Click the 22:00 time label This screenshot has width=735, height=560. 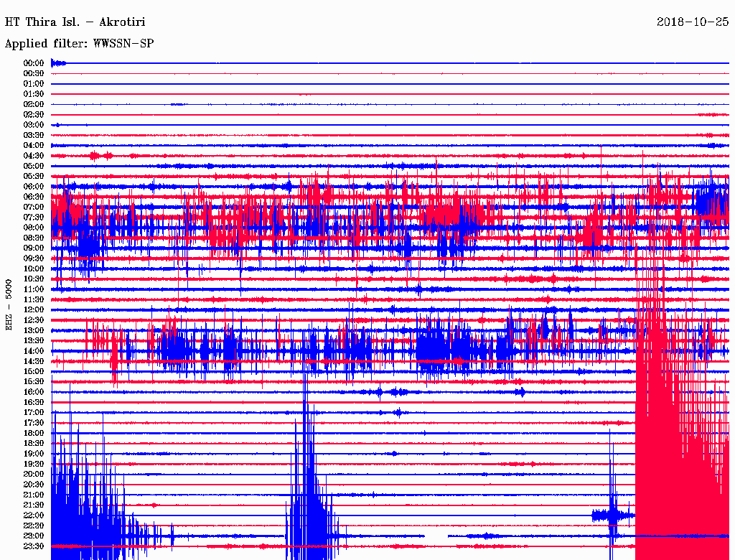point(34,515)
